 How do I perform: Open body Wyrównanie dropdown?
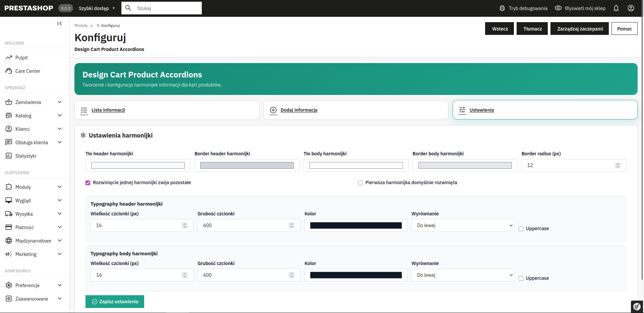(463, 275)
